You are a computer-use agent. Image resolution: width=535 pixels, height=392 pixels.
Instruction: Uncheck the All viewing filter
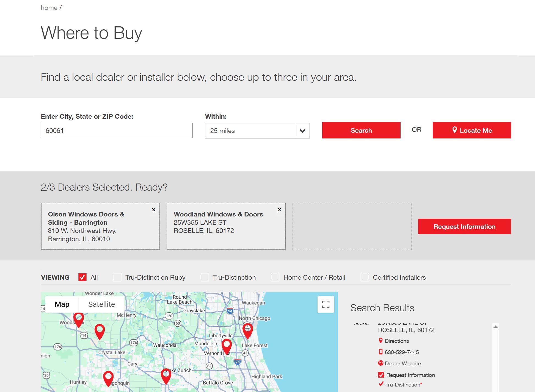tap(82, 277)
